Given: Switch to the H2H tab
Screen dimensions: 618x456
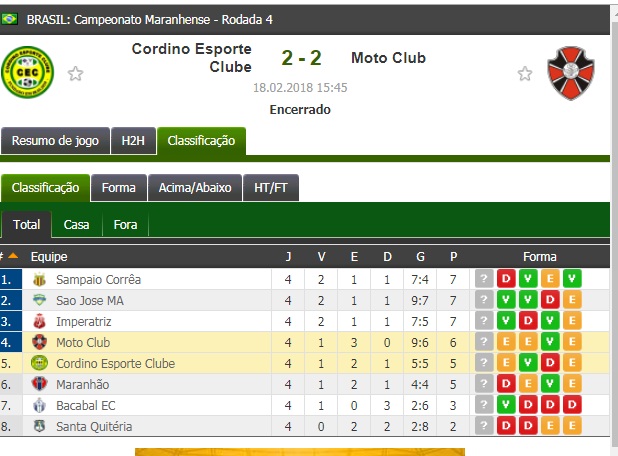Looking at the screenshot, I should (133, 141).
